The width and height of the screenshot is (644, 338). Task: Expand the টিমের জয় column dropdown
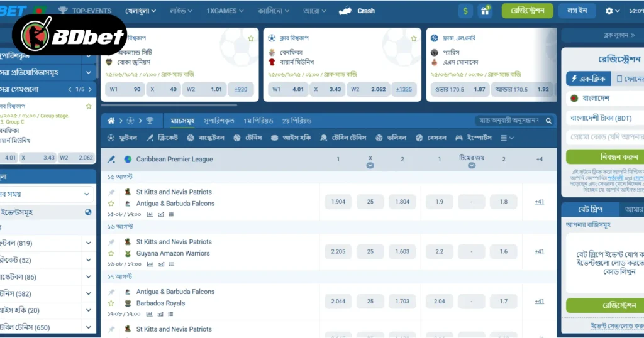pyautogui.click(x=472, y=165)
